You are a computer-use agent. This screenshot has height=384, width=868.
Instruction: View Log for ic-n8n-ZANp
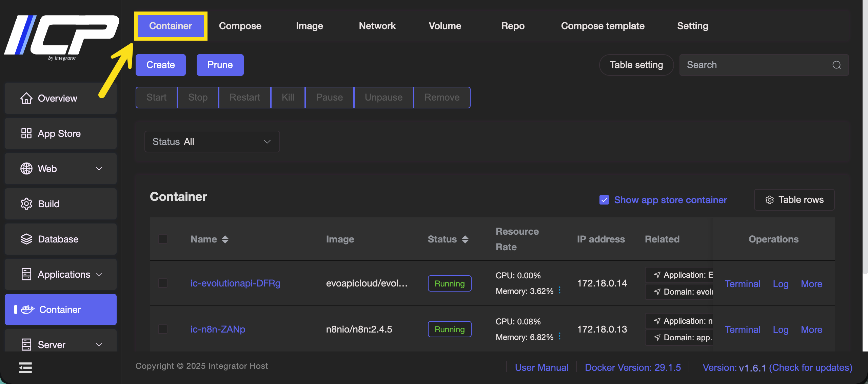[x=781, y=329]
